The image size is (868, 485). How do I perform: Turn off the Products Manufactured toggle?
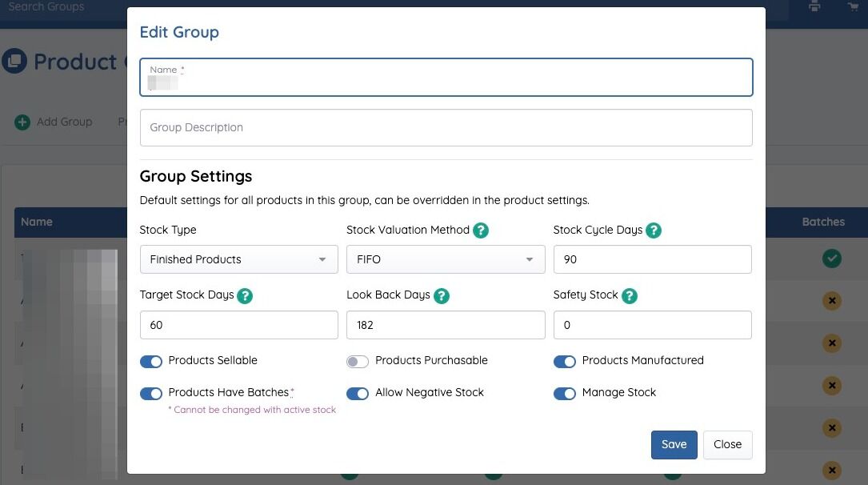click(564, 361)
